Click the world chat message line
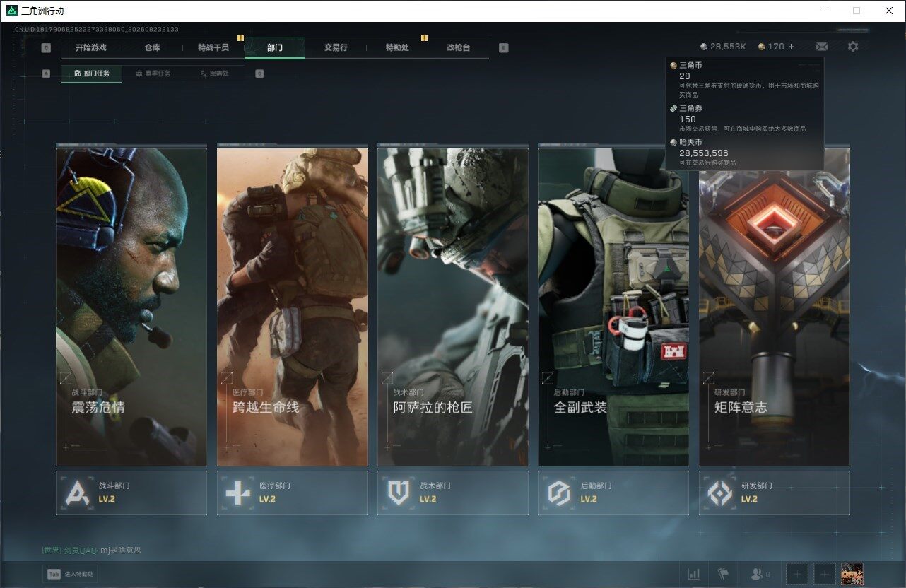 click(91, 550)
